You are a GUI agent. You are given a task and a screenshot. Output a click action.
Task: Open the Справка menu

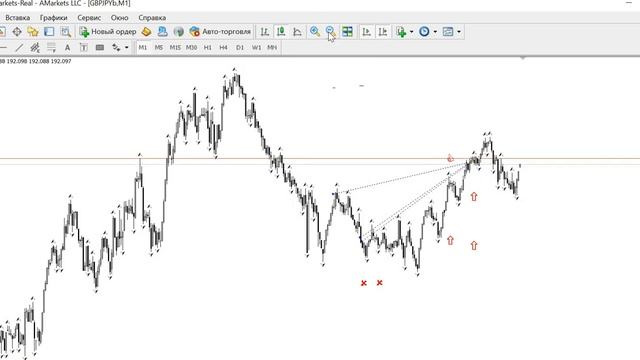(152, 18)
